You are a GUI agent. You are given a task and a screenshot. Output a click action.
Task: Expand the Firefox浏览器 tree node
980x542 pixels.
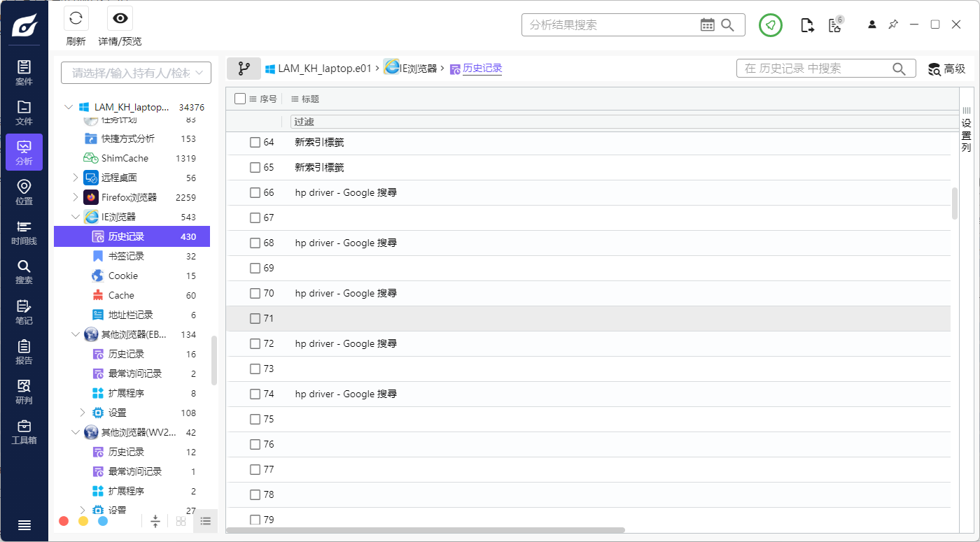(x=76, y=197)
